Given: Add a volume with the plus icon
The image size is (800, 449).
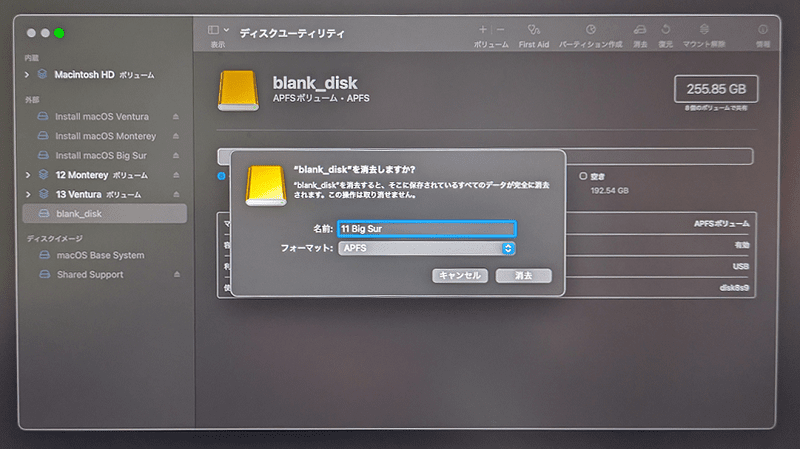Looking at the screenshot, I should tap(483, 30).
